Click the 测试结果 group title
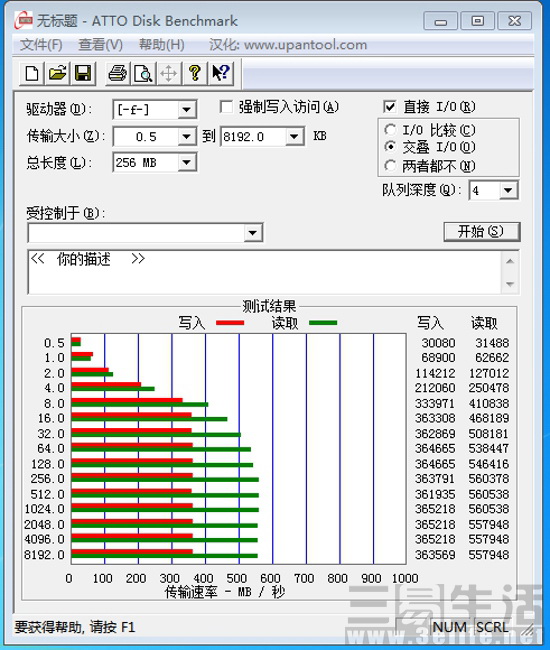 [x=269, y=307]
